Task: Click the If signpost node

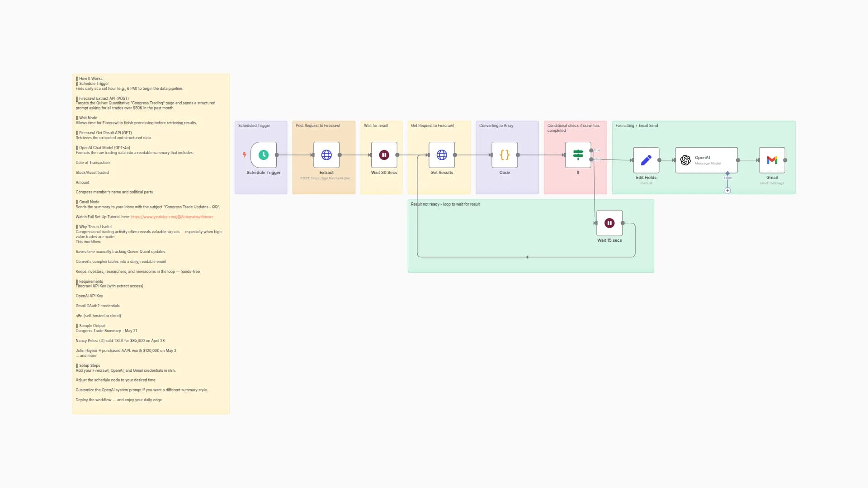Action: click(577, 155)
